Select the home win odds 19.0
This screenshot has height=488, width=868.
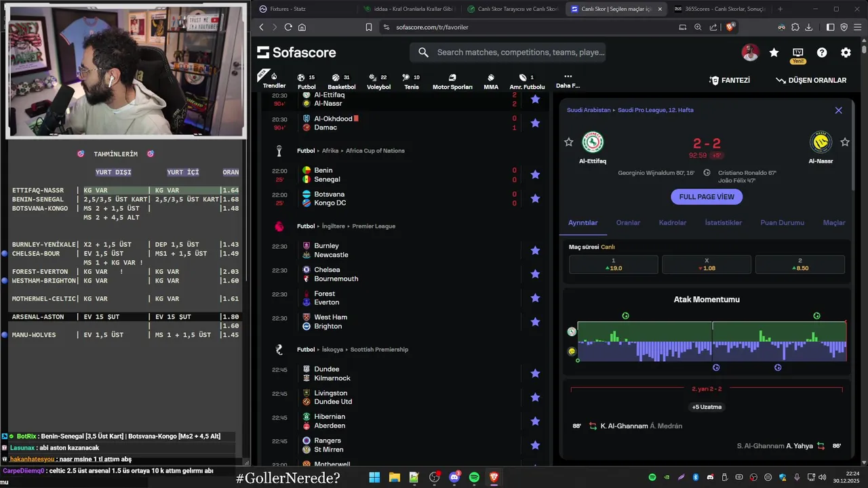[613, 264]
